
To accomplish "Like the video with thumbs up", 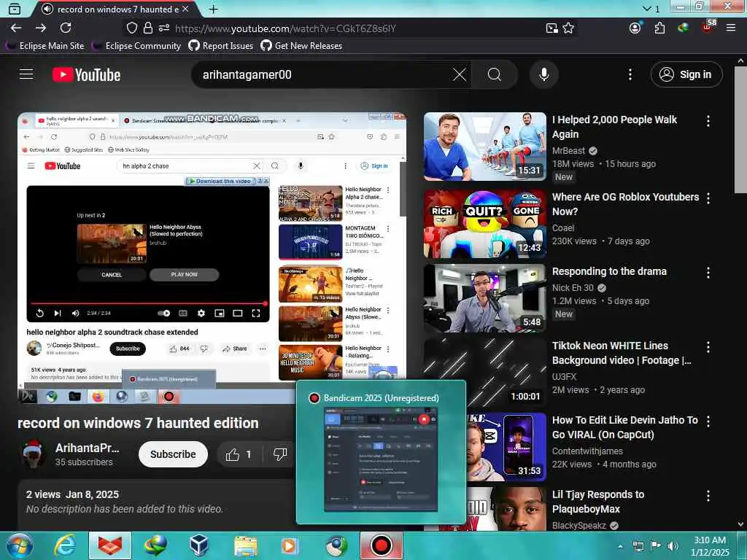I will (239, 454).
